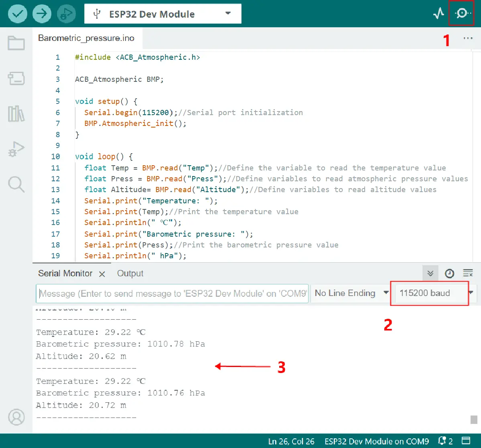The height and width of the screenshot is (448, 481).
Task: Open Search panel in sidebar
Action: pos(16,184)
